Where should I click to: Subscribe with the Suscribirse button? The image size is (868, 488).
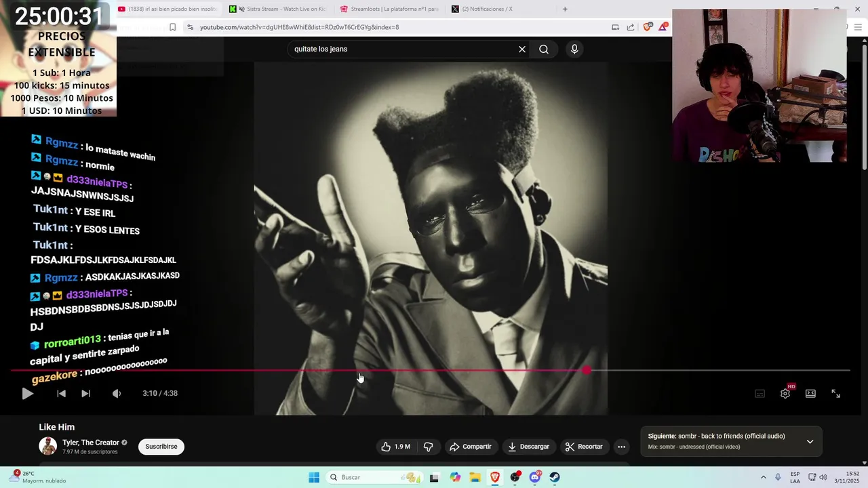click(161, 447)
